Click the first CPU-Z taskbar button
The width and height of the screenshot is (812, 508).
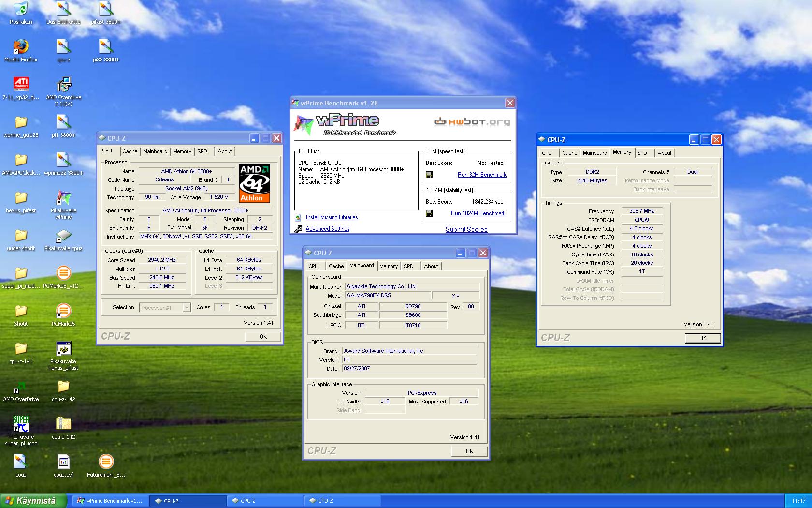point(188,501)
